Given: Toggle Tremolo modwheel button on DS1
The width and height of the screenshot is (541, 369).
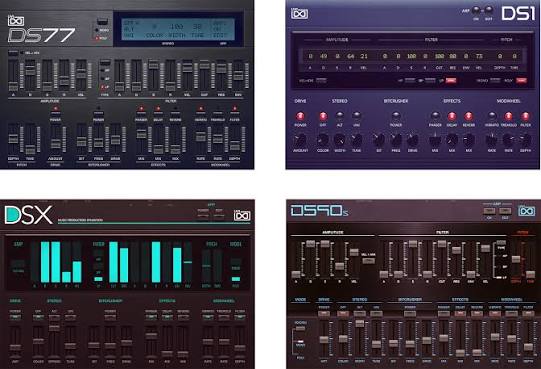Looking at the screenshot, I should click(x=508, y=116).
